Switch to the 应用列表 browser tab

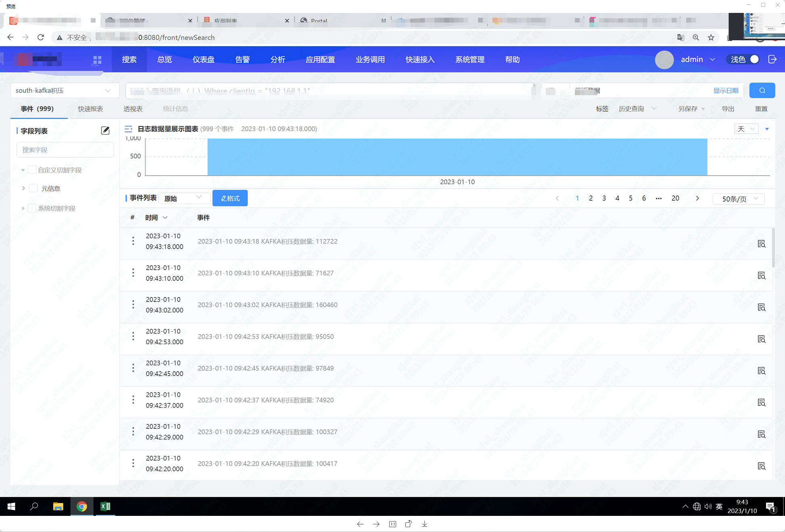tap(246, 20)
